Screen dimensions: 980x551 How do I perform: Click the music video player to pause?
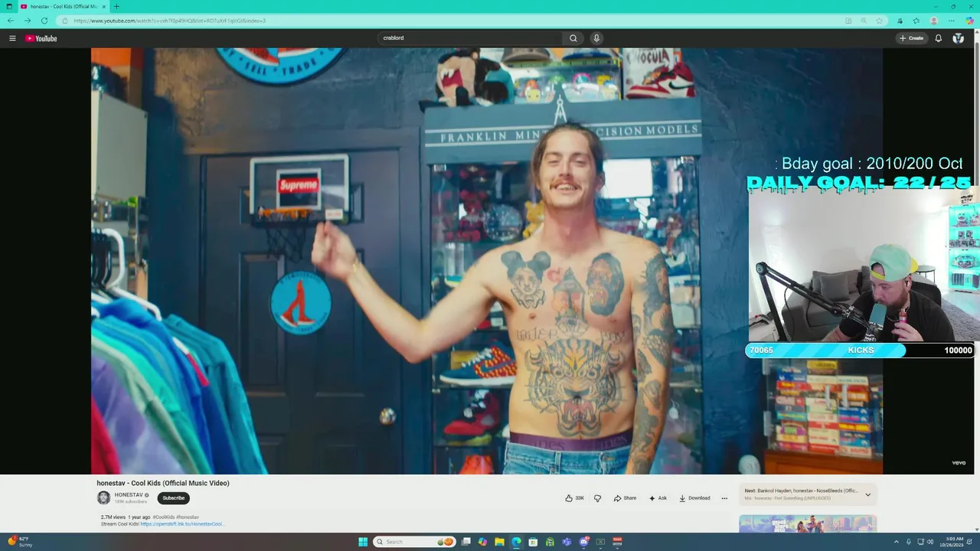tap(487, 261)
